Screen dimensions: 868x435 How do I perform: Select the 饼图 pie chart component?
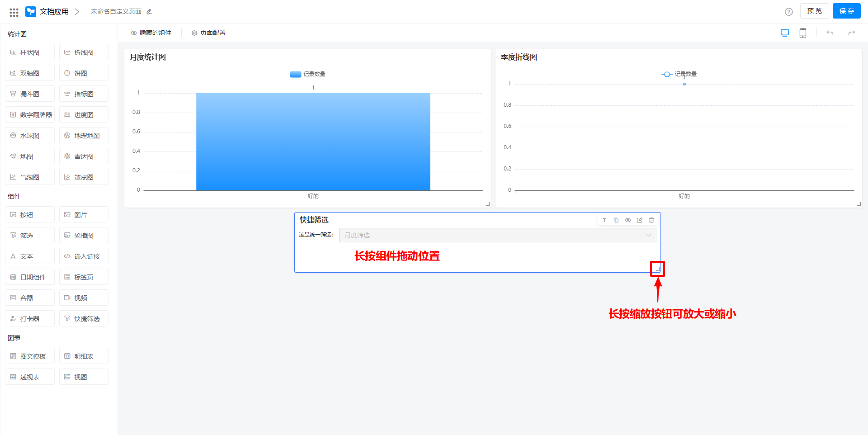(x=83, y=73)
